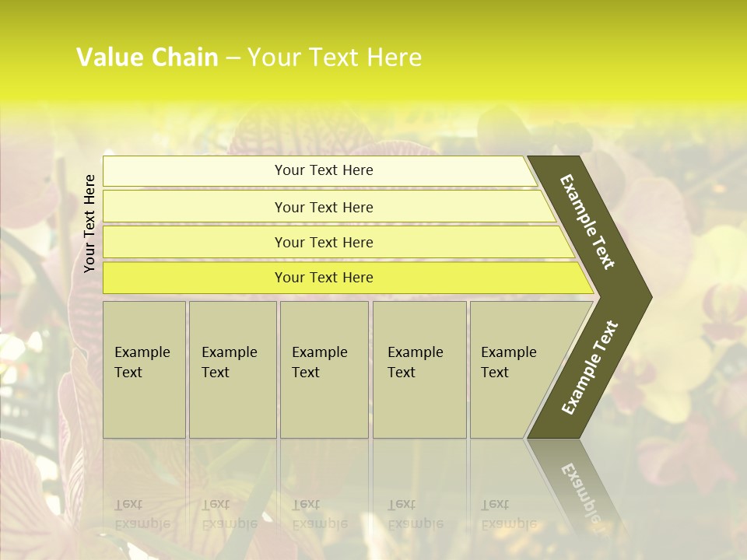Click the mirrored reflection text under fourth box

tap(416, 514)
